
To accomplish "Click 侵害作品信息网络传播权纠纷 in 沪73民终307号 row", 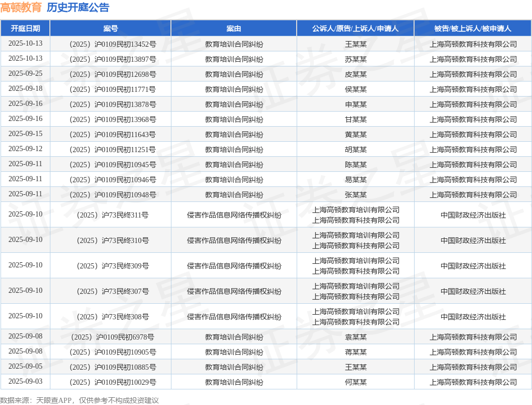I will pyautogui.click(x=234, y=291).
